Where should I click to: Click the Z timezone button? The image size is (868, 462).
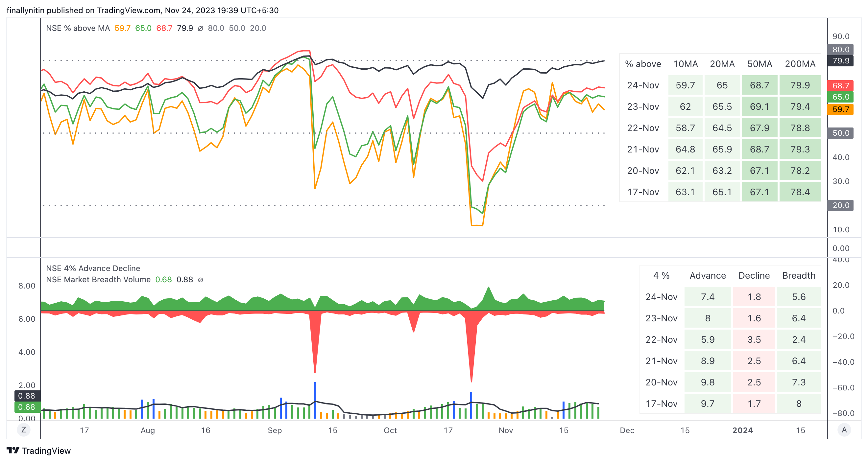coord(24,430)
